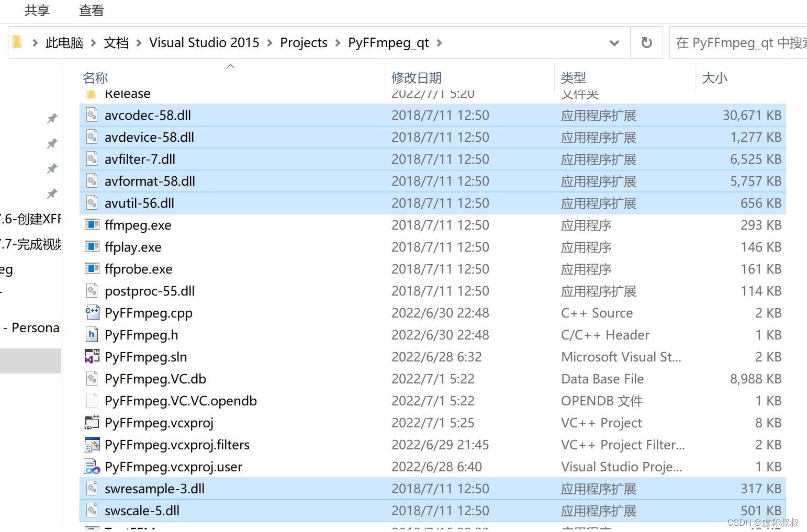The height and width of the screenshot is (532, 807).
Task: Click the ffmpeg.exe application icon
Action: (x=92, y=225)
